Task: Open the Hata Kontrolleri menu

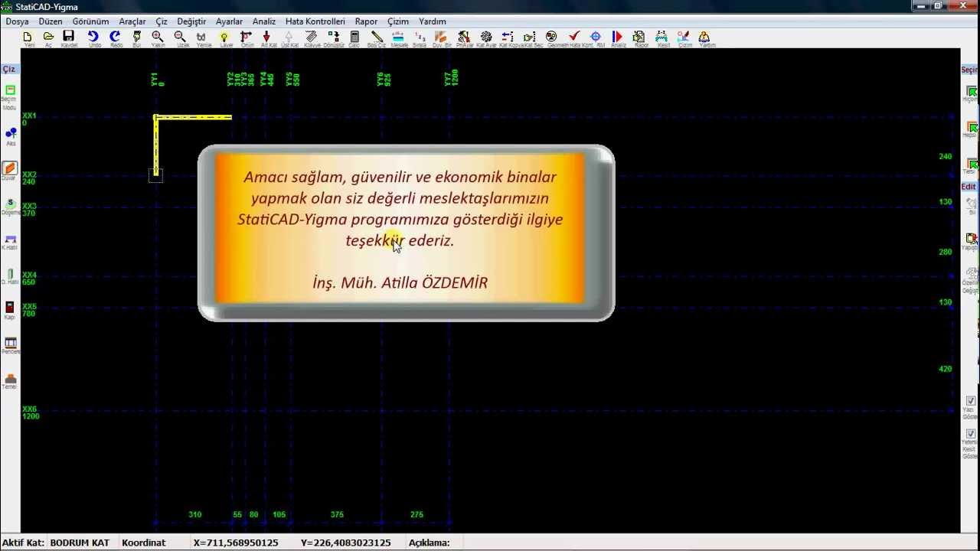Action: click(315, 21)
